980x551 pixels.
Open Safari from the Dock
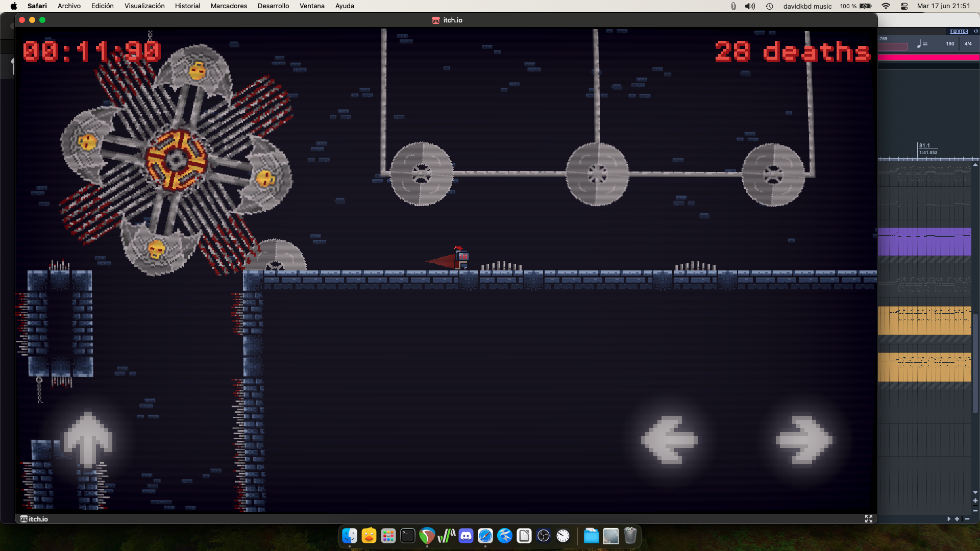pos(485,536)
